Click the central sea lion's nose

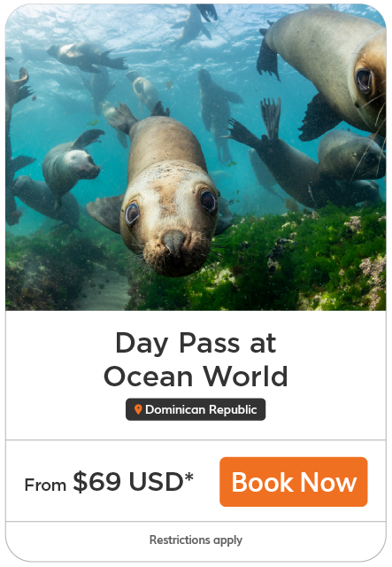173,241
